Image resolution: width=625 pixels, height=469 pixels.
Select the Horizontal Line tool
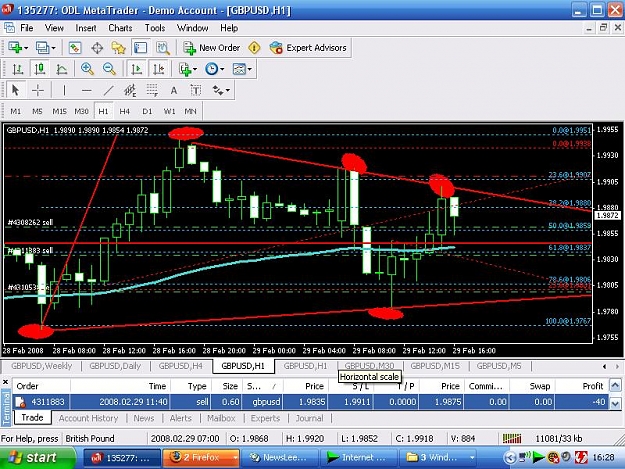(x=86, y=90)
